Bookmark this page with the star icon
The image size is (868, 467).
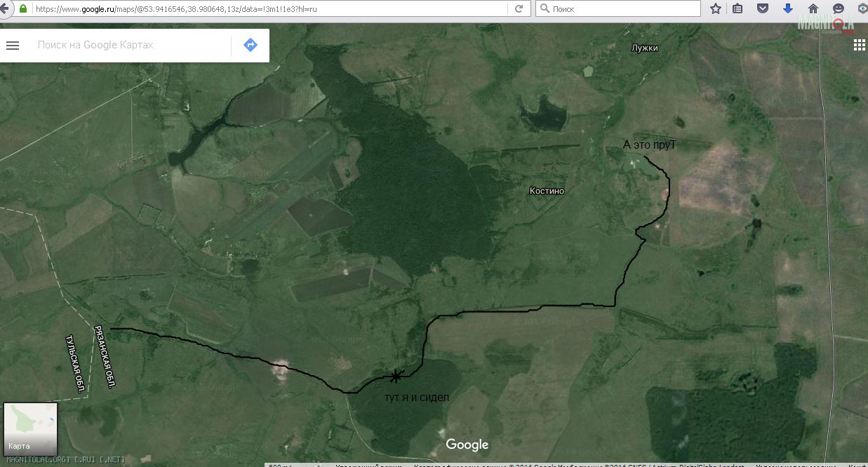[716, 9]
